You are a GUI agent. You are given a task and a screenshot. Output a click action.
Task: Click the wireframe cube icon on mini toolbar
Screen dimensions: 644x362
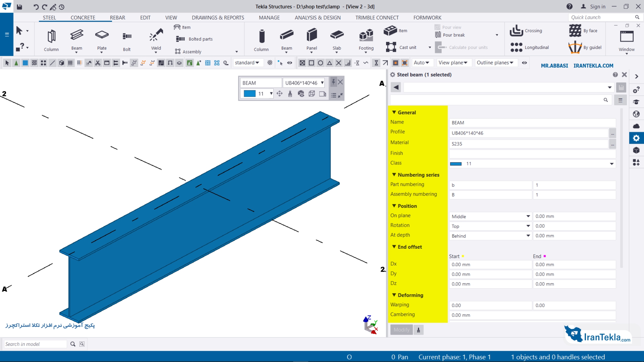coord(312,94)
